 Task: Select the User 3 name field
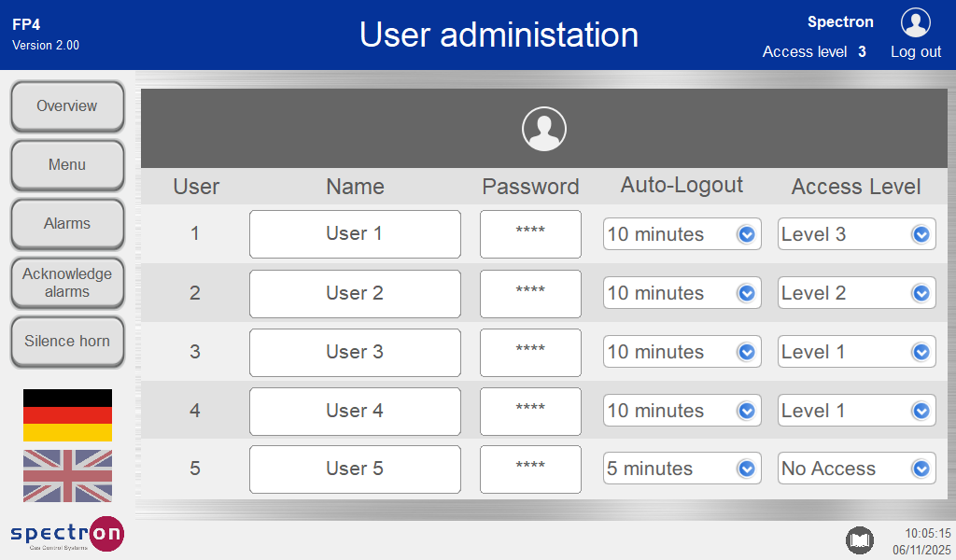[x=355, y=352]
